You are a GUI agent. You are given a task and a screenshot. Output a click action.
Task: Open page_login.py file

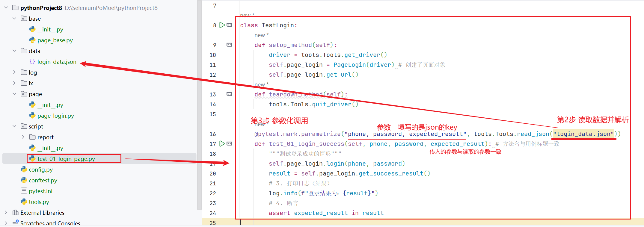tap(55, 116)
